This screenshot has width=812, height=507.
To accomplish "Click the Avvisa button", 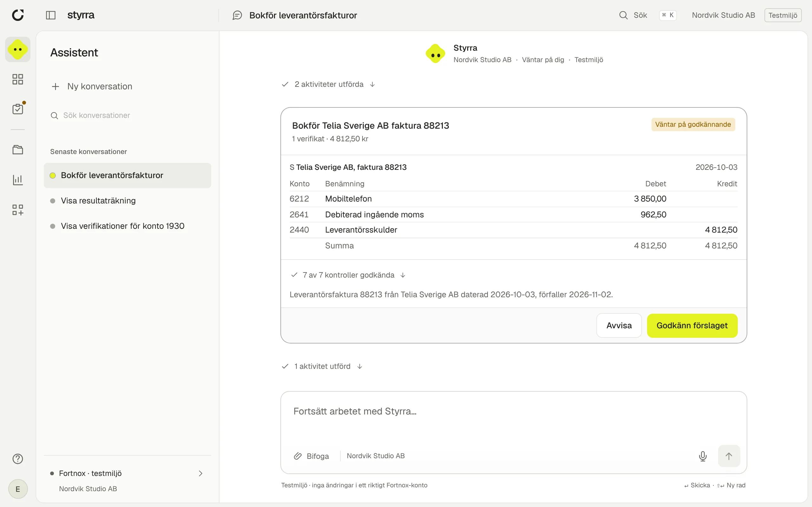I will click(619, 326).
